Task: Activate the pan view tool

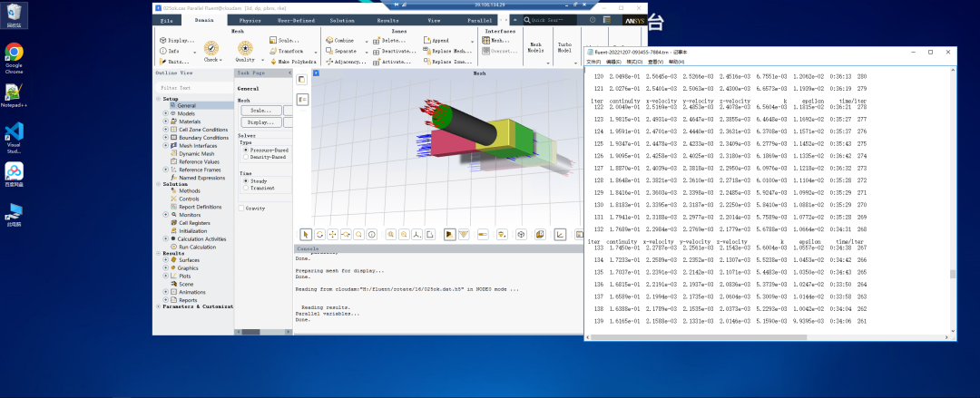Action: click(332, 234)
